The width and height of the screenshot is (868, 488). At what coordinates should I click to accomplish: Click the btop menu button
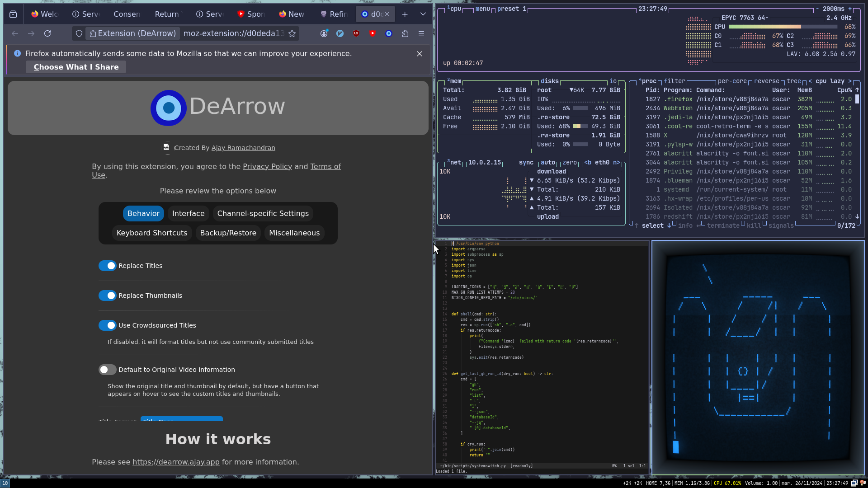point(483,9)
